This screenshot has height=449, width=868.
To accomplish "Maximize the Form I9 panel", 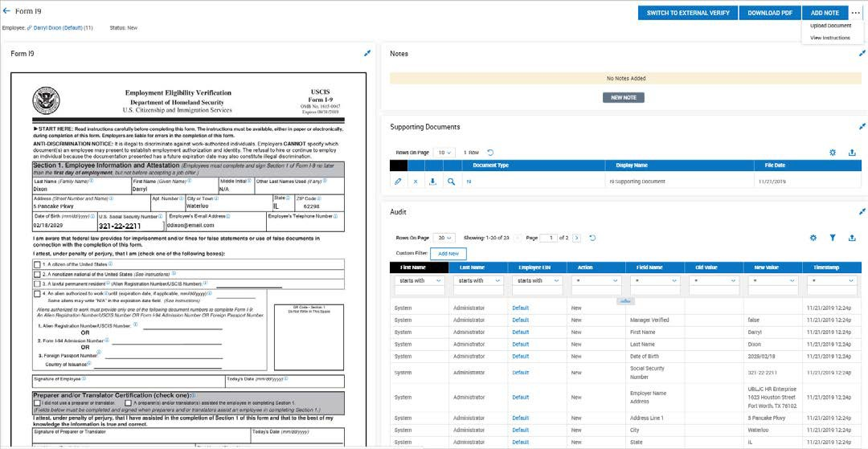I will 367,54.
